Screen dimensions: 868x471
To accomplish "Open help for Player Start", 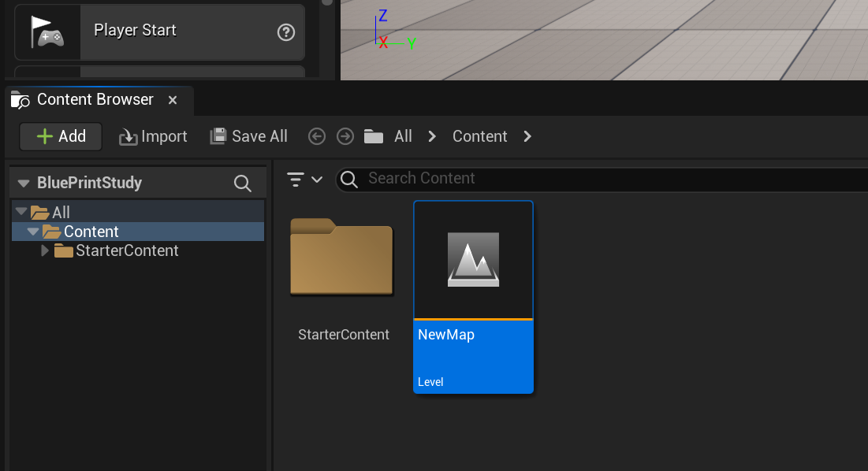I will coord(285,32).
